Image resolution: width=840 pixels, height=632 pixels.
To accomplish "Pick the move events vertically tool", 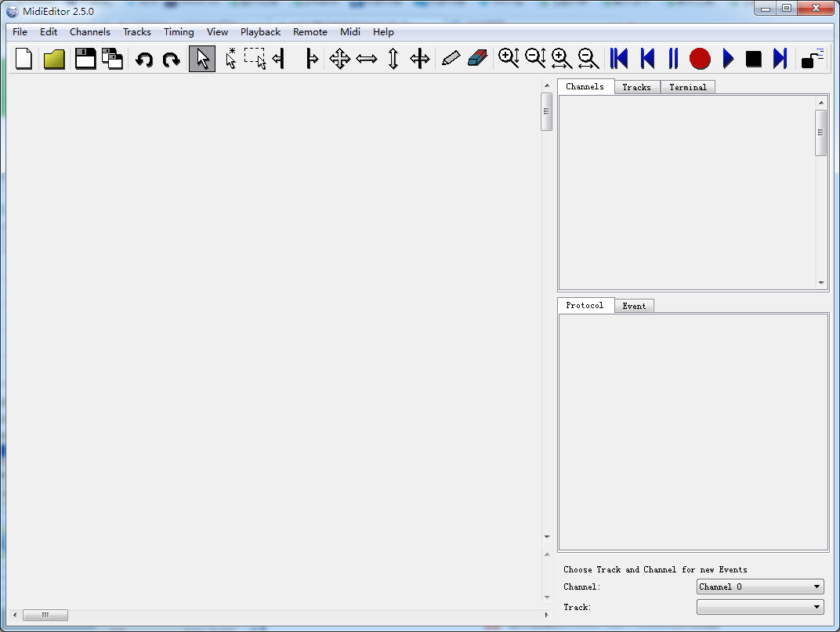I will click(x=393, y=59).
